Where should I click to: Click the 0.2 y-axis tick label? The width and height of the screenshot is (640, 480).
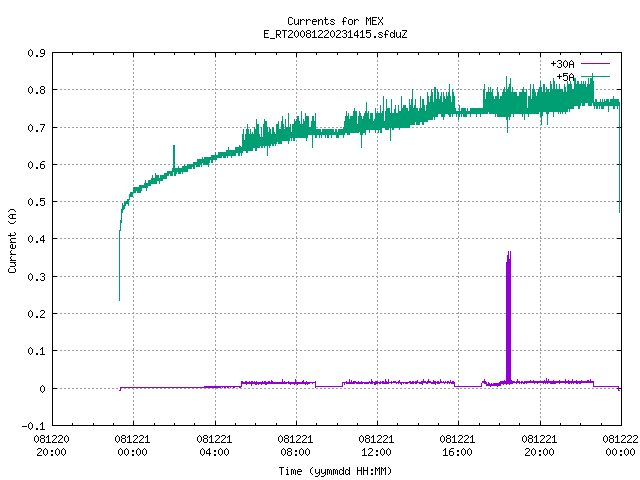pos(36,314)
